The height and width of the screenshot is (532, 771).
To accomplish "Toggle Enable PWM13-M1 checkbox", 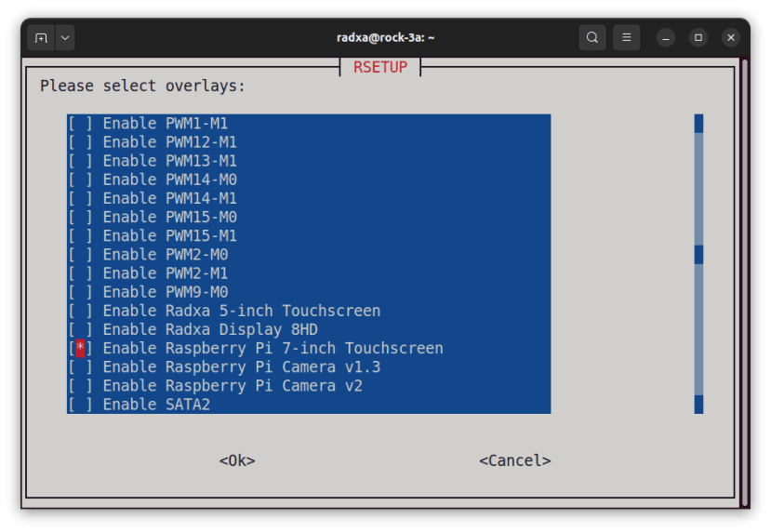I will [x=80, y=161].
